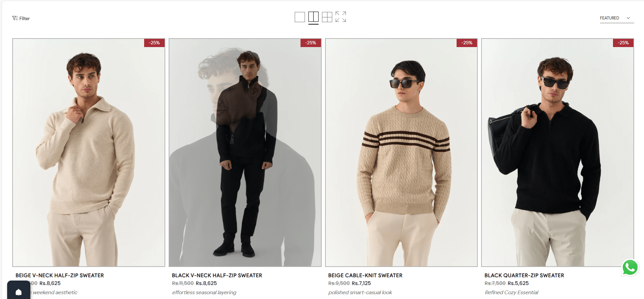Image resolution: width=644 pixels, height=299 pixels.
Task: Click the chevron beside FEATURED
Action: 628,18
